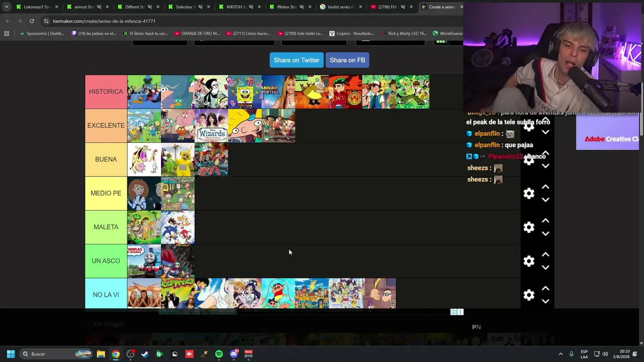Open settings gear for the UN ASCO tier
The width and height of the screenshot is (644, 362).
pos(529,261)
